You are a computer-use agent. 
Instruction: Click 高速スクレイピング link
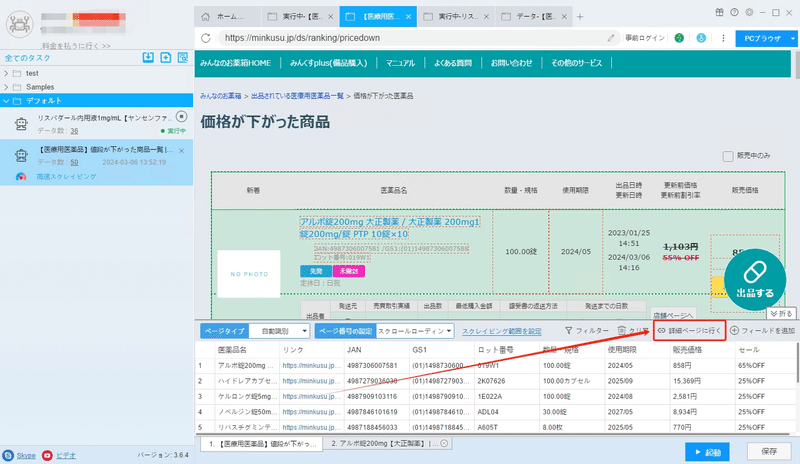[x=66, y=177]
